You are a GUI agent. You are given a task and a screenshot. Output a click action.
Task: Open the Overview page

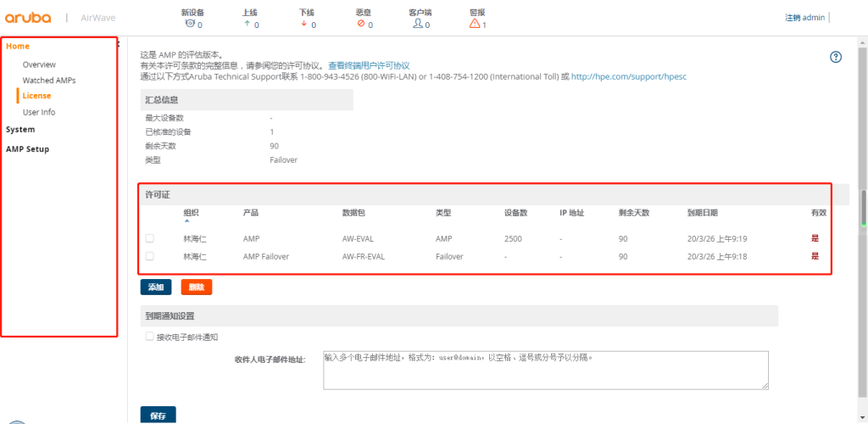pos(39,64)
